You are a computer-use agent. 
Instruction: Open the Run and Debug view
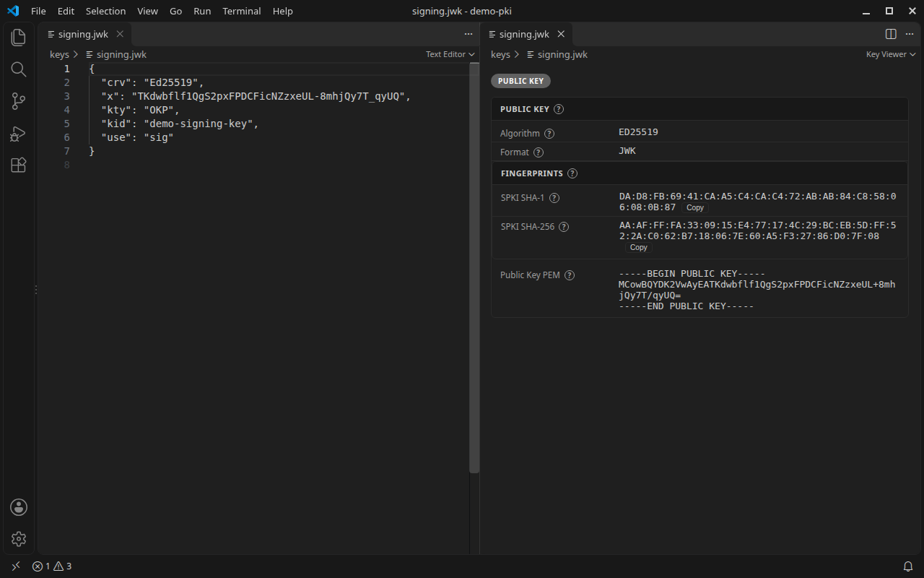pos(19,134)
